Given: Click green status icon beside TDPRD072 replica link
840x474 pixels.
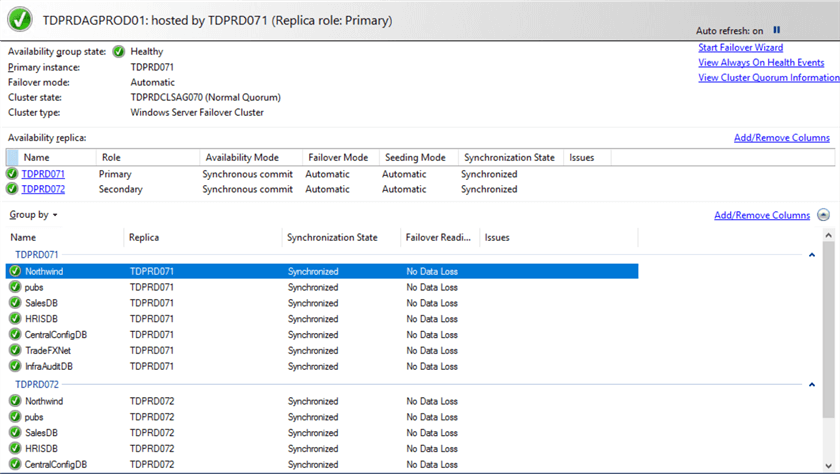Looking at the screenshot, I should click(12, 189).
